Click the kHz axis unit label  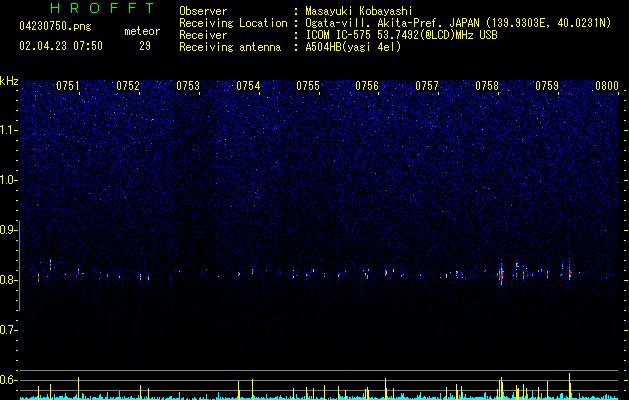[9, 81]
